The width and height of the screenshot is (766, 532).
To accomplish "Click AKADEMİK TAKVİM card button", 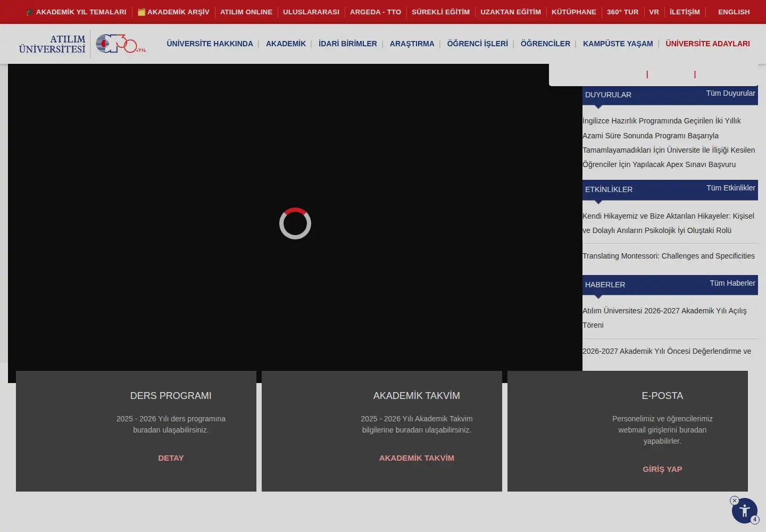I will (x=417, y=458).
